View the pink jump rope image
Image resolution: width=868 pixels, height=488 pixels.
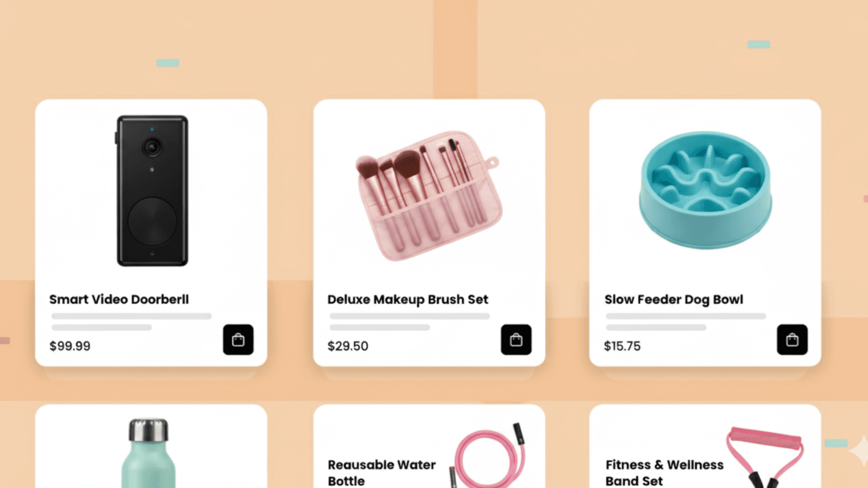(x=488, y=455)
